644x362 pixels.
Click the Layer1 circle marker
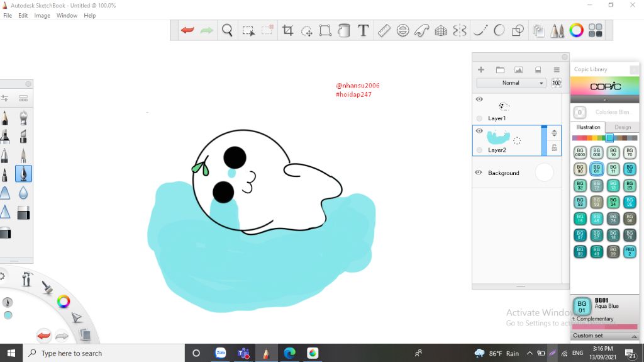click(479, 118)
